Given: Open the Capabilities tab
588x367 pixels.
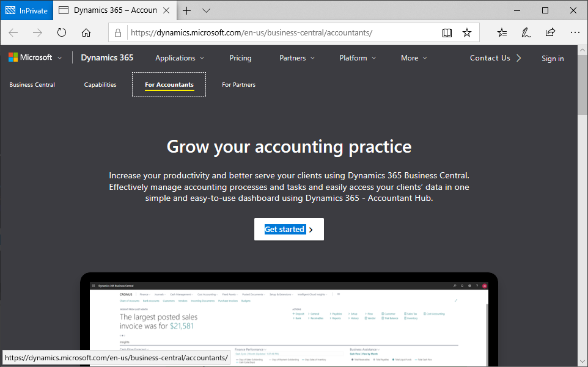Looking at the screenshot, I should [x=100, y=85].
